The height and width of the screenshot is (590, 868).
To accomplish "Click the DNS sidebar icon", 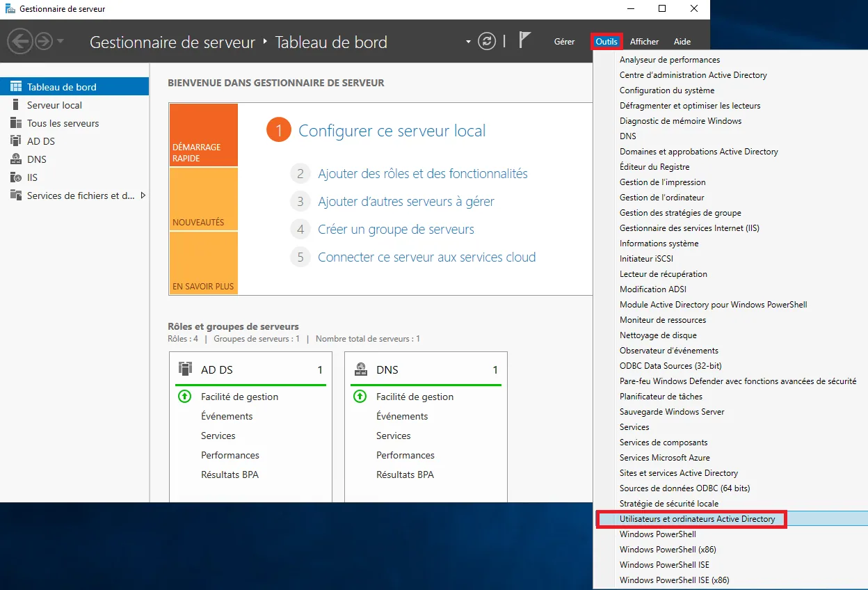I will pos(15,159).
